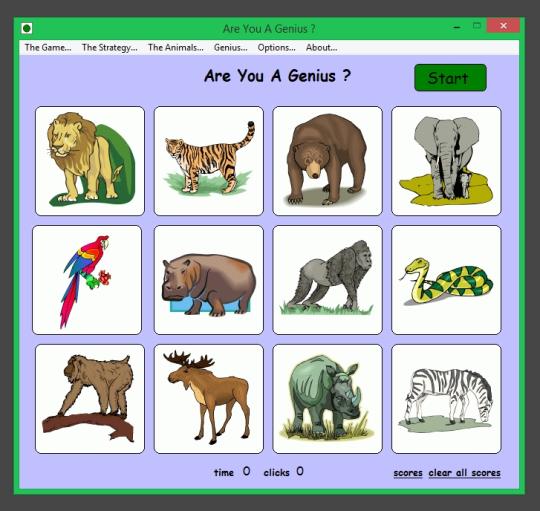Open The Game... menu

(x=48, y=48)
